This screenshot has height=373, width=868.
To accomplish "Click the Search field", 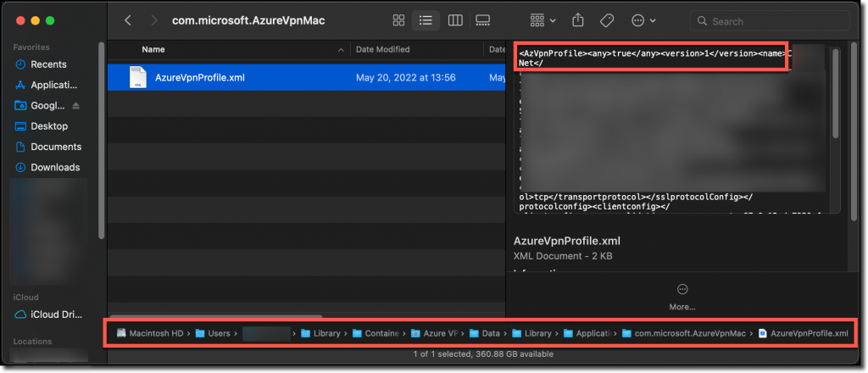I will click(770, 21).
